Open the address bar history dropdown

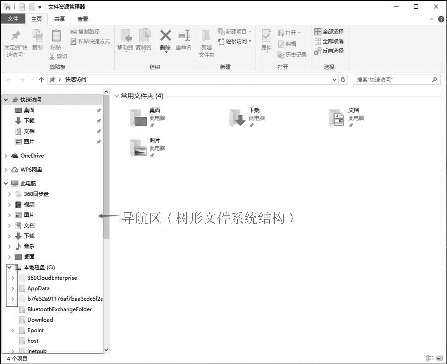click(x=334, y=80)
